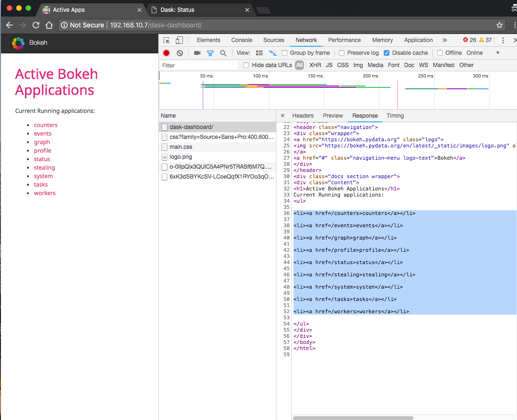The width and height of the screenshot is (517, 420).
Task: Open DevTools three-dot customize menu
Action: click(503, 41)
